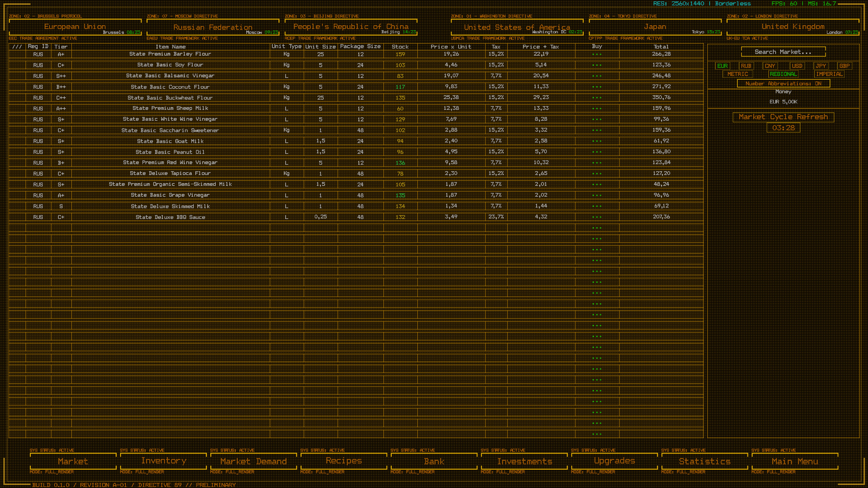Screen dimensions: 868x488
Task: Select EUR currency option
Action: tap(722, 66)
